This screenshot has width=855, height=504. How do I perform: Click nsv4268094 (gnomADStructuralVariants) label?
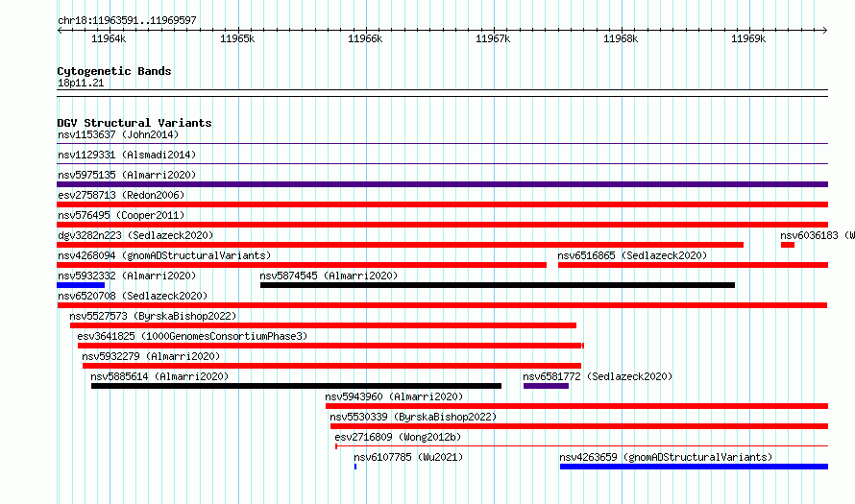[x=164, y=255]
